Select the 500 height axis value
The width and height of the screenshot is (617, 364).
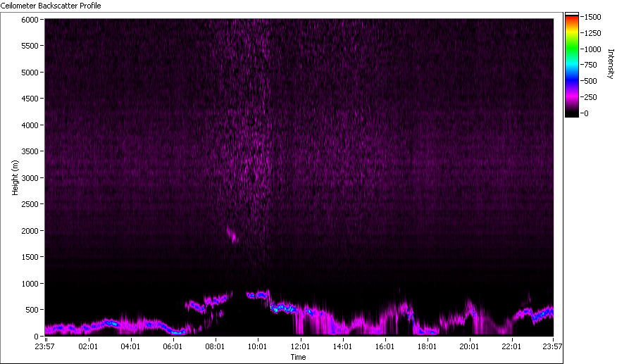(32, 310)
